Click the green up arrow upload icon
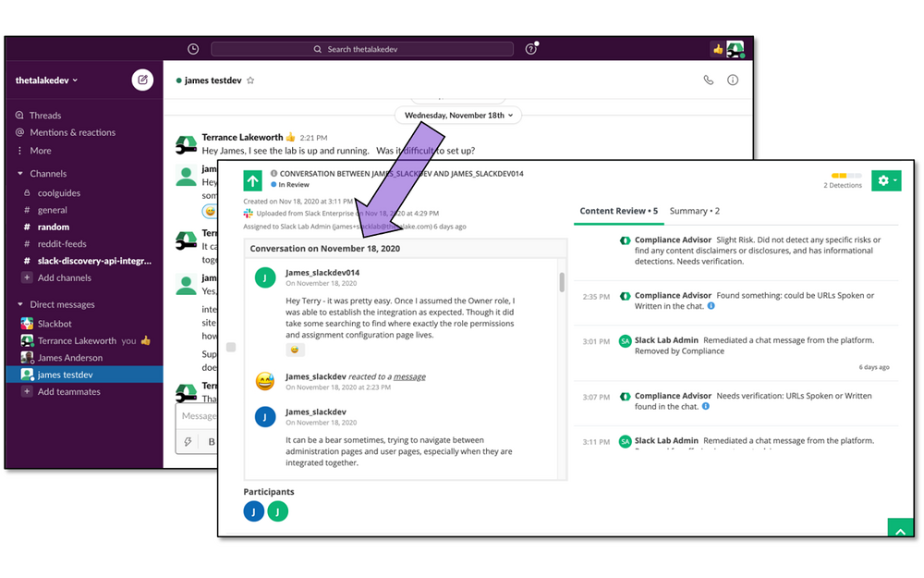Screen dimensions: 924x578 (x=253, y=180)
